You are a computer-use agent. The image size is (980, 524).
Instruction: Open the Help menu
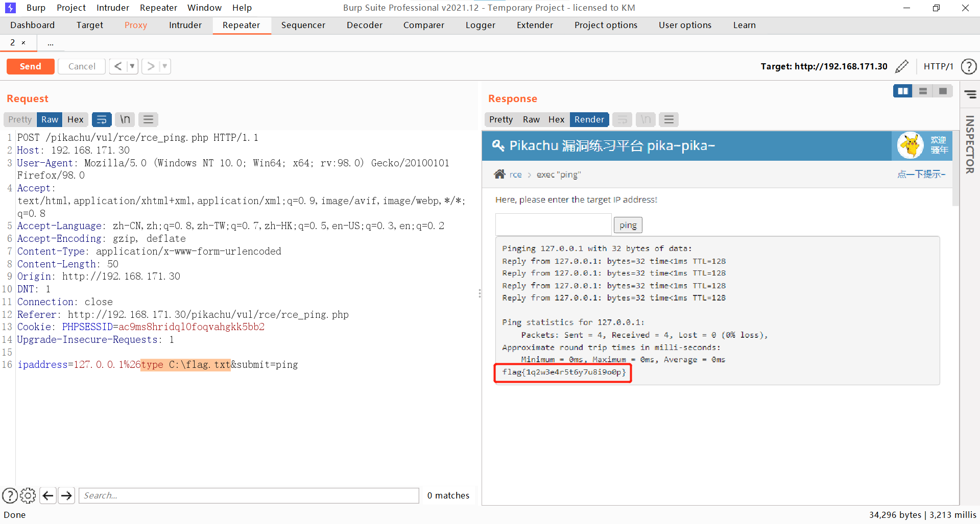(242, 8)
